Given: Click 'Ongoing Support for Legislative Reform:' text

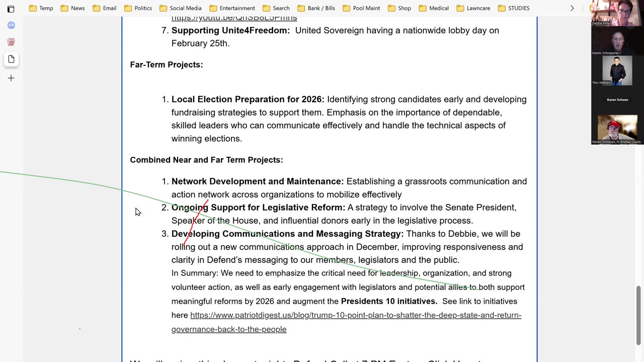Looking at the screenshot, I should [259, 208].
